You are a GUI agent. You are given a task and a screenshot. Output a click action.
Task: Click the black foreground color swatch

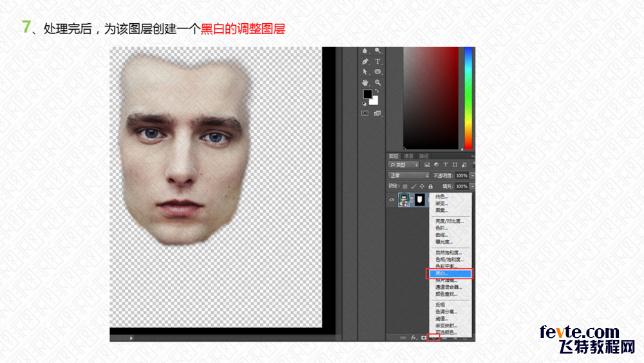[x=367, y=94]
